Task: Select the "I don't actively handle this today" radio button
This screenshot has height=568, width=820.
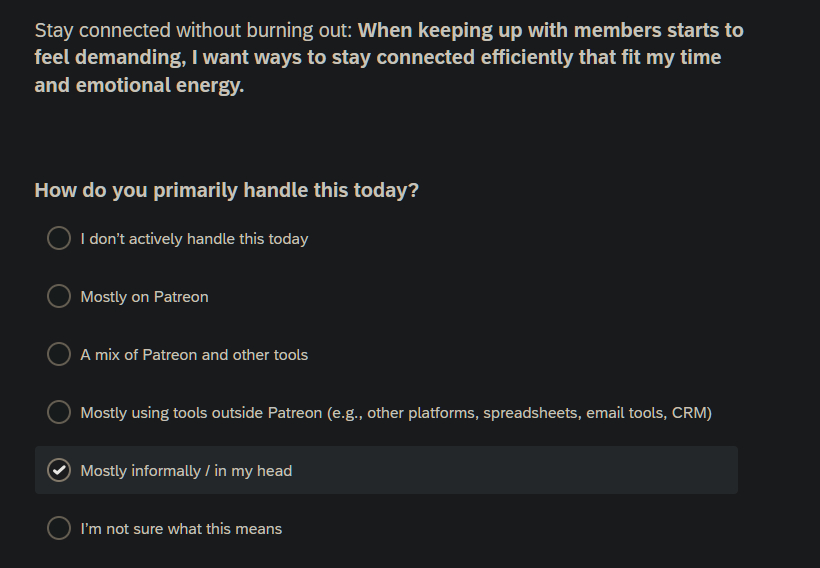Action: click(x=59, y=238)
